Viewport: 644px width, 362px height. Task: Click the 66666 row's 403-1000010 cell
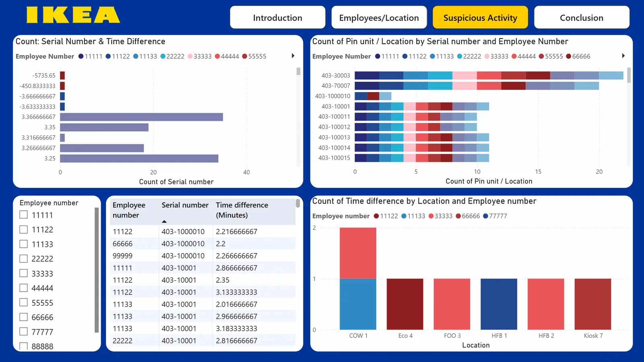click(183, 244)
